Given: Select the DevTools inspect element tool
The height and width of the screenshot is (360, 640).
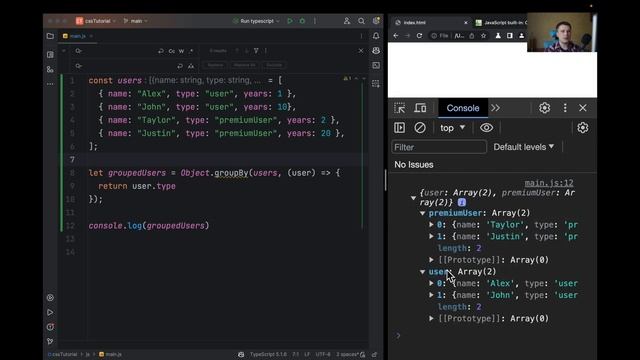Looking at the screenshot, I should [400, 108].
